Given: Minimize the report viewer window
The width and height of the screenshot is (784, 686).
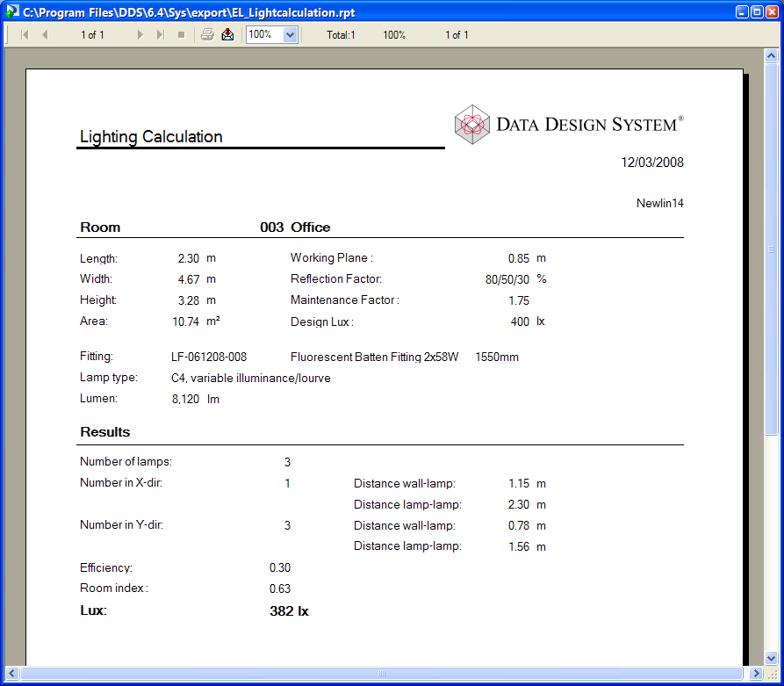Looking at the screenshot, I should tap(743, 12).
